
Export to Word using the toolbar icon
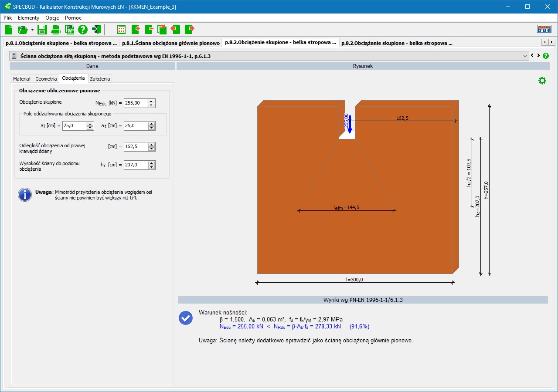pos(69,30)
